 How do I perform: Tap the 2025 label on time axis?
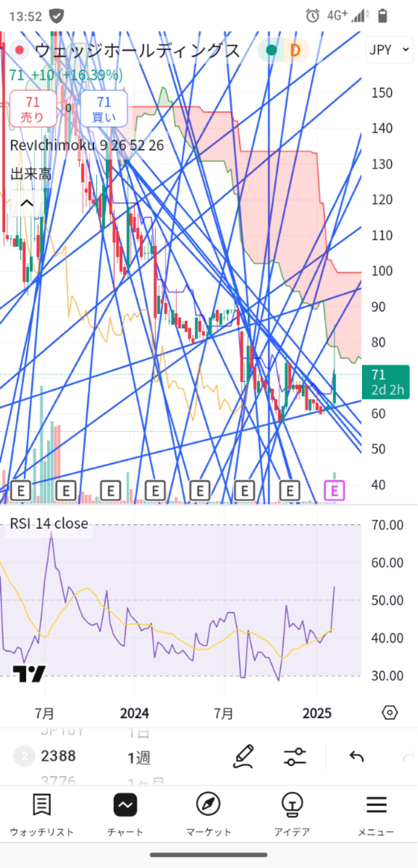click(317, 713)
